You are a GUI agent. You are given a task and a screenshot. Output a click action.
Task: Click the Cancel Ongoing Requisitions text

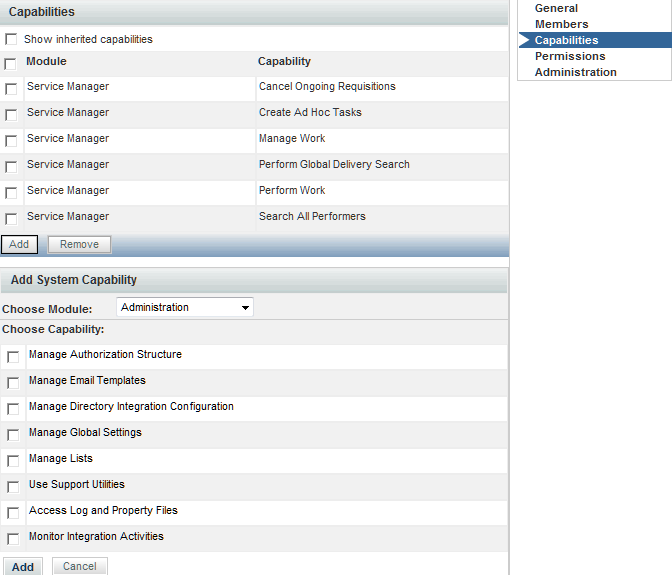[x=327, y=87]
